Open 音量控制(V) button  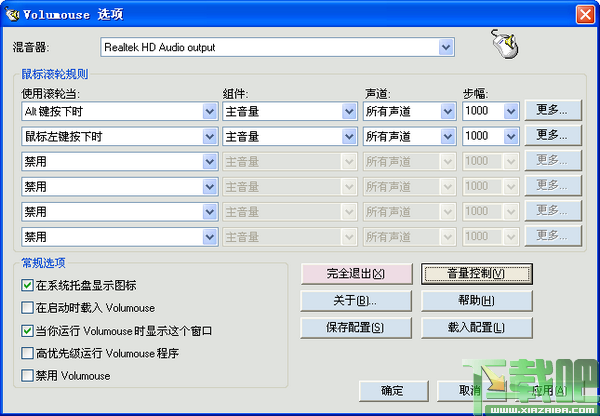(x=477, y=274)
